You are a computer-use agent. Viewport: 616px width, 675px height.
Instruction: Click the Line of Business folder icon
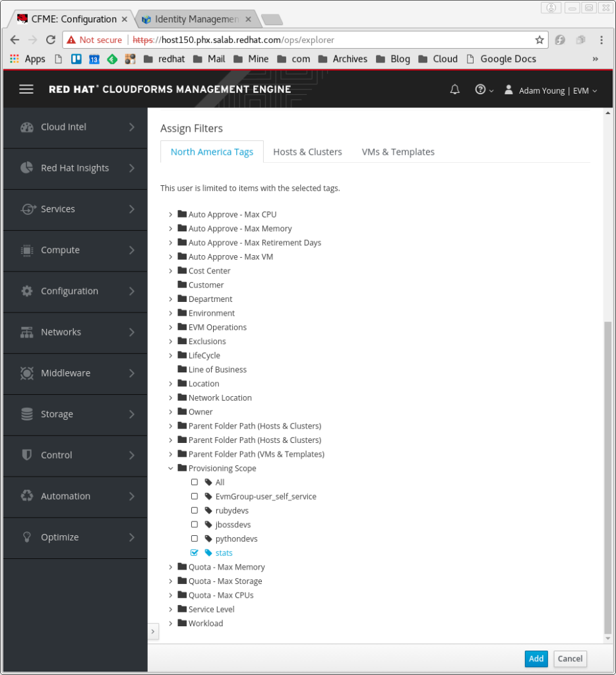point(182,369)
